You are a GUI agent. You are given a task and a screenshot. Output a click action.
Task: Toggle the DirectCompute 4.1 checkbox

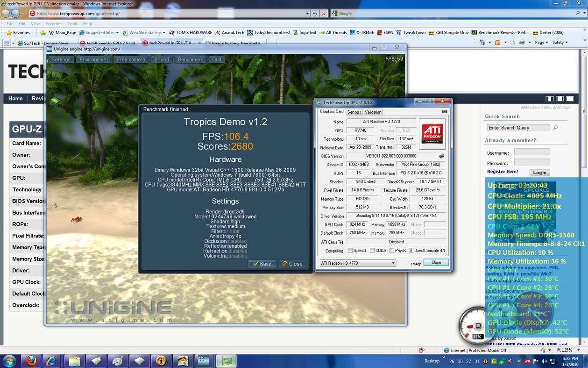point(411,251)
